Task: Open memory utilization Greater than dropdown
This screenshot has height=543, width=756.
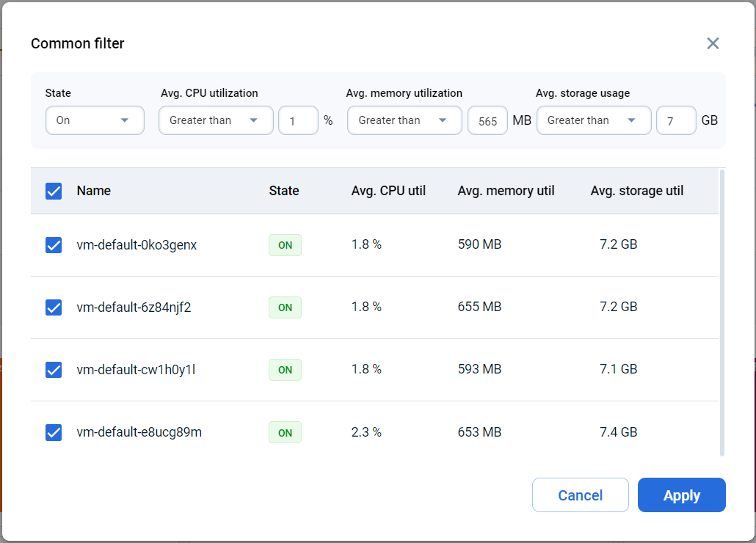Action: 404,120
